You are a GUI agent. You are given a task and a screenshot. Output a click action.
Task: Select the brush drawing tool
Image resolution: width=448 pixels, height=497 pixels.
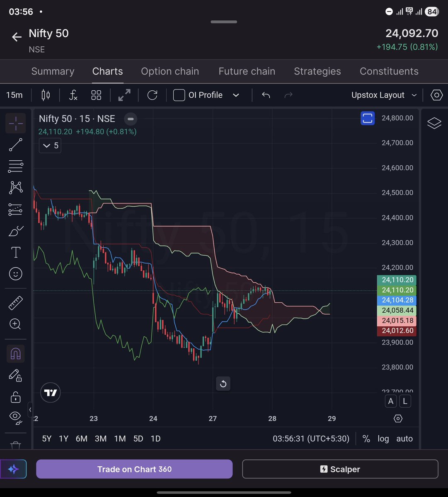16,231
